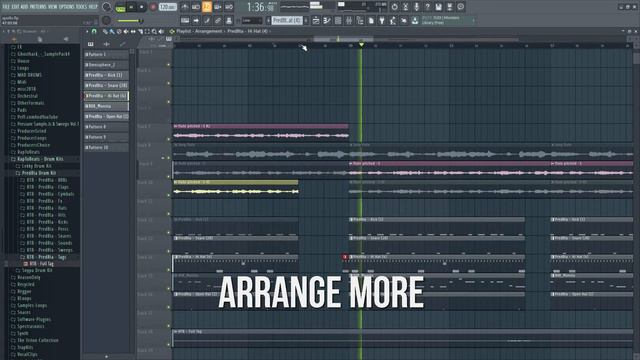Open the VIEW menu
640x360 pixels.
coord(53,7)
